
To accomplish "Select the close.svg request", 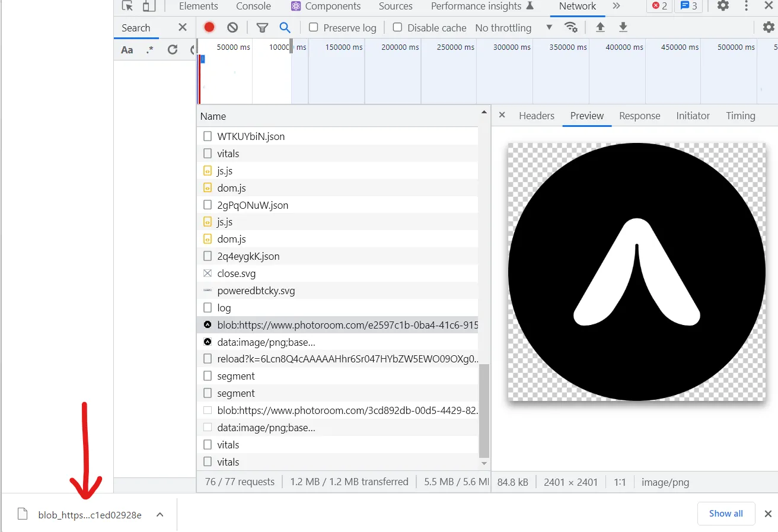I will click(236, 273).
